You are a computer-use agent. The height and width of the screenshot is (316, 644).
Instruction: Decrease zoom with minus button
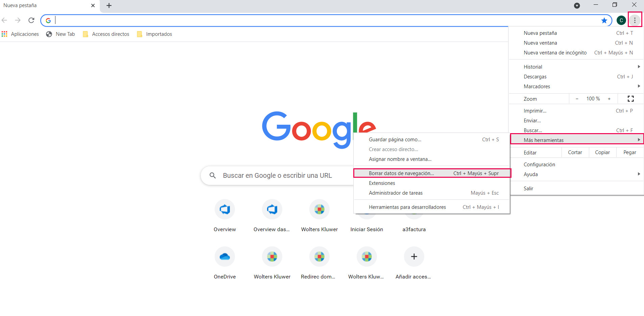tap(577, 99)
